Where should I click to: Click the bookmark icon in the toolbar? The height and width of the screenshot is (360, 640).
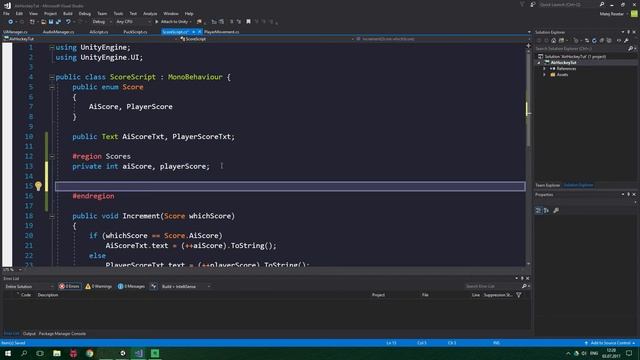tap(248, 22)
